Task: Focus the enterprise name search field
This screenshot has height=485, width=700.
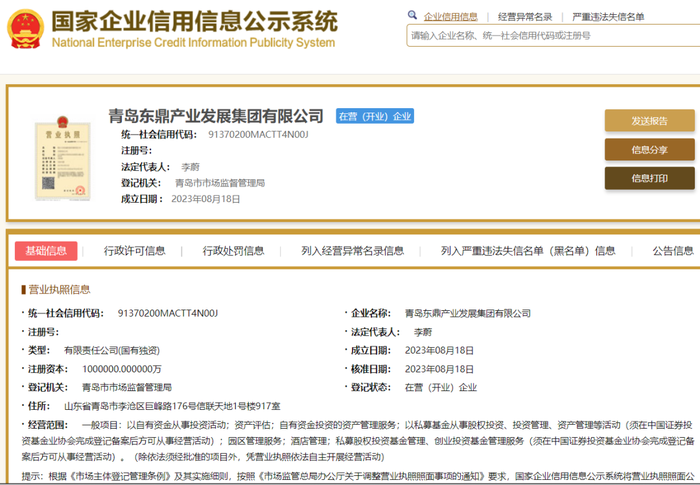Action: (x=553, y=36)
